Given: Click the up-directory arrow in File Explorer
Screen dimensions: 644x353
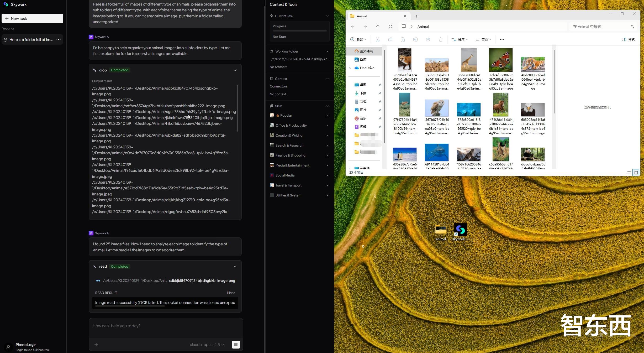Looking at the screenshot, I should tap(378, 27).
